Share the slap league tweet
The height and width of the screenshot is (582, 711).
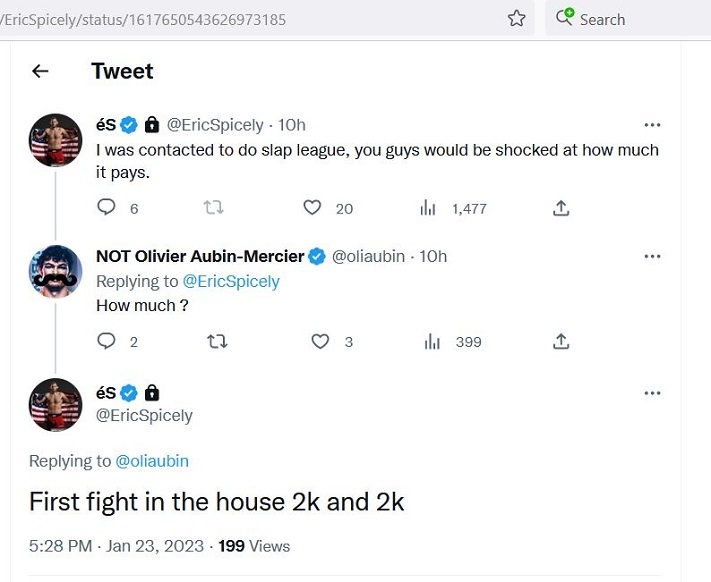coord(561,207)
